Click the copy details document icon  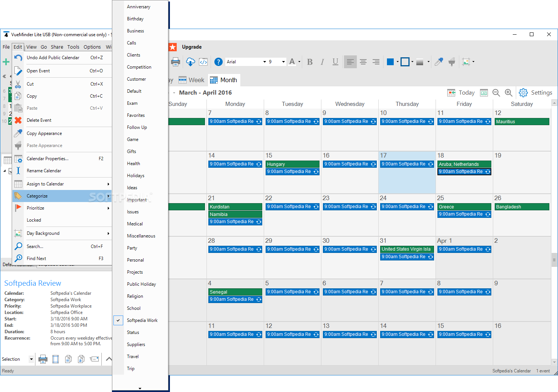(68, 359)
